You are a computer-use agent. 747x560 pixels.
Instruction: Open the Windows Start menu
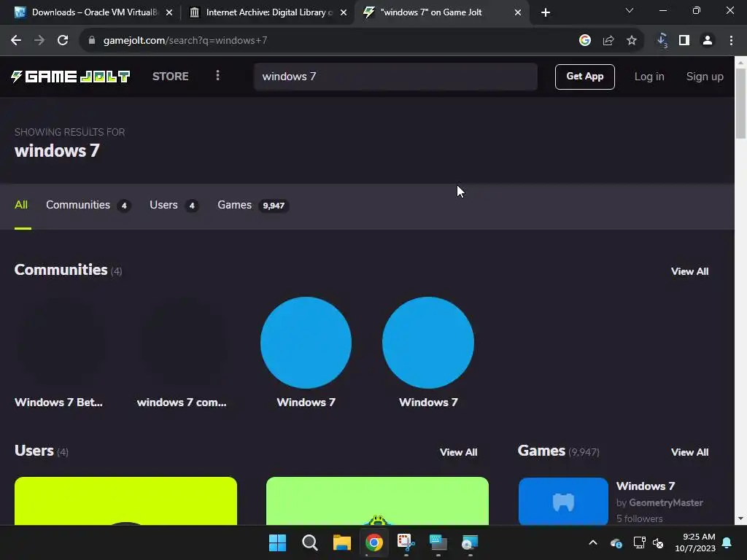[278, 542]
